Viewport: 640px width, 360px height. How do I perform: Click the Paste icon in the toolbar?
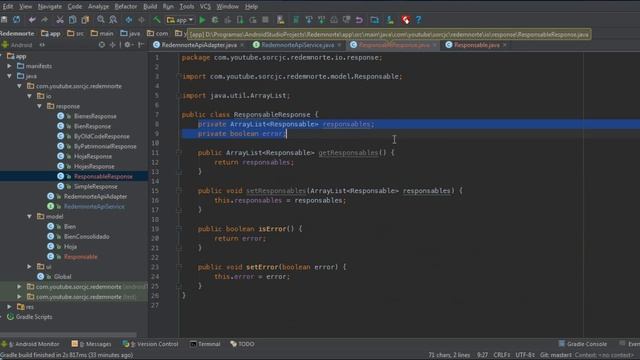click(85, 20)
